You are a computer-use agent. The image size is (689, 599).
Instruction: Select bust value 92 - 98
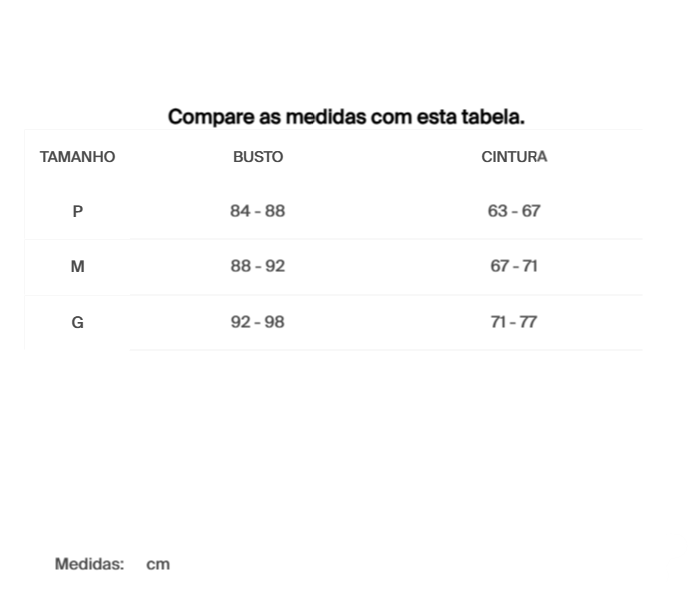[x=258, y=322]
